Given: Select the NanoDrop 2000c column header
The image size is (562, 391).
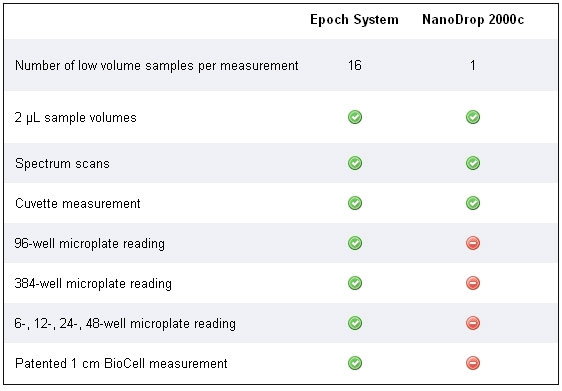Looking at the screenshot, I should pos(473,19).
